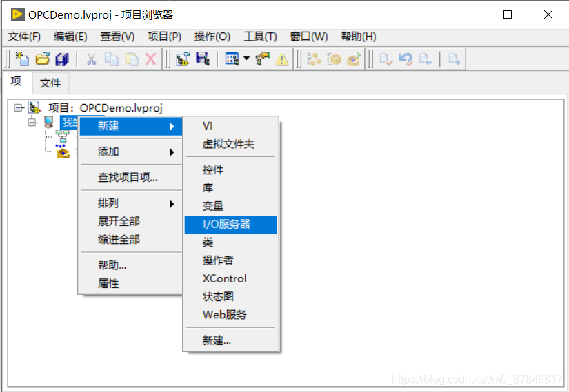The image size is (569, 392).
Task: Select 虚拟文件夹 in the submenu
Action: [230, 144]
